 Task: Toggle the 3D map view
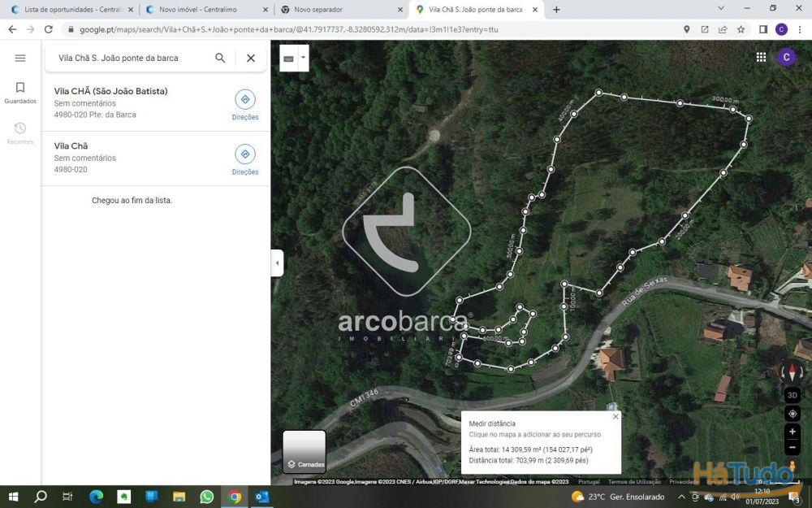tap(792, 395)
